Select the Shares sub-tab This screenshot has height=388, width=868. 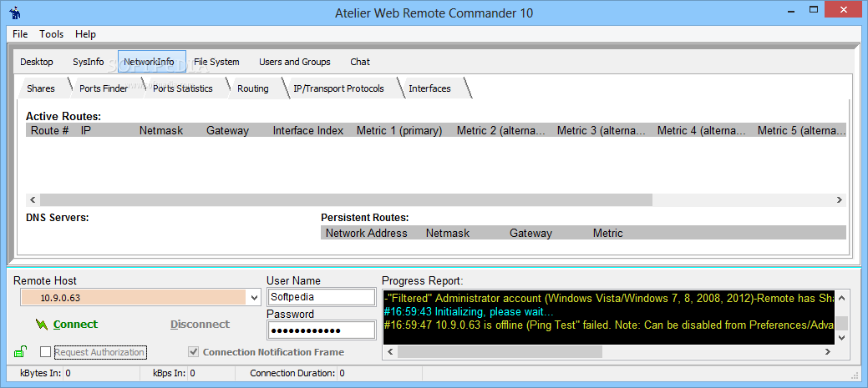click(41, 88)
